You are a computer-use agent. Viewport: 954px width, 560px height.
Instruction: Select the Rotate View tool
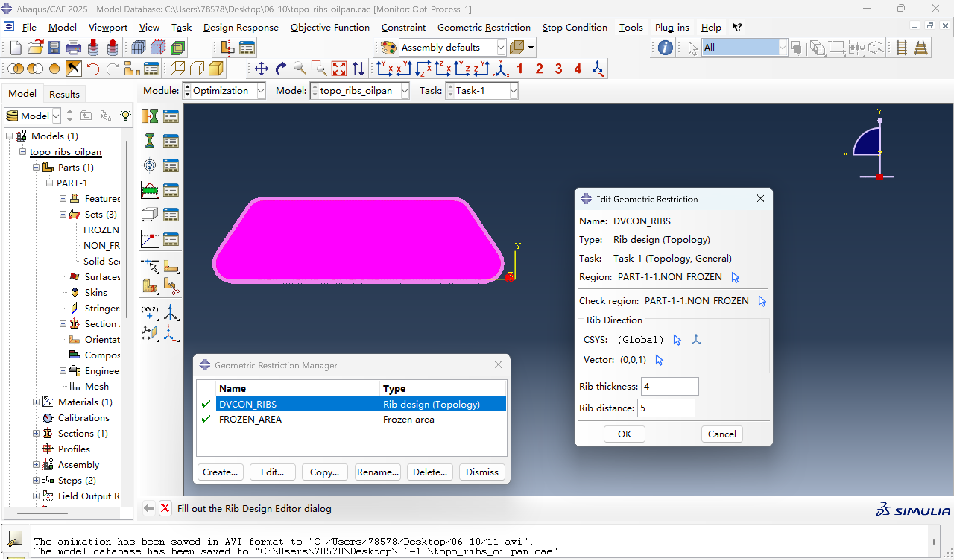pyautogui.click(x=281, y=69)
